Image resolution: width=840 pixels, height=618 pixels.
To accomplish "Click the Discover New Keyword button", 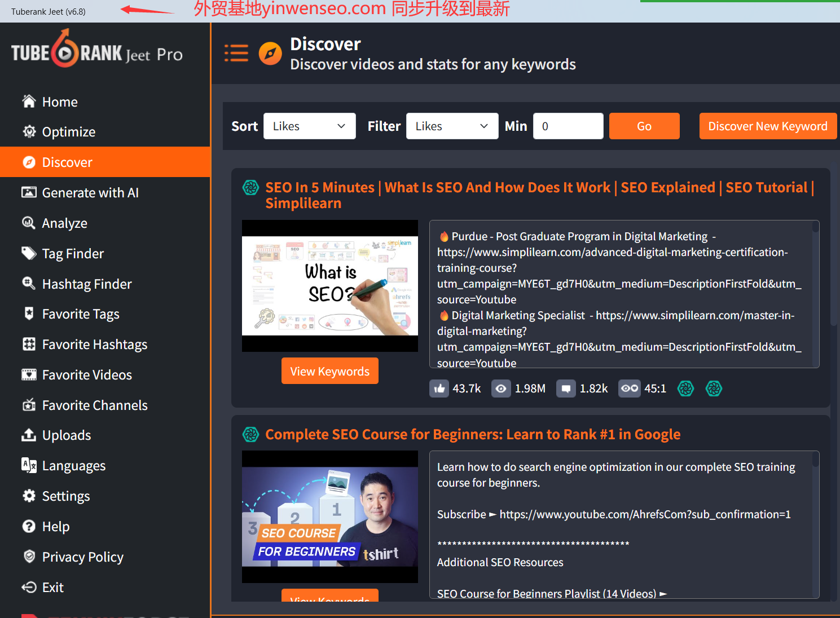I will point(767,126).
